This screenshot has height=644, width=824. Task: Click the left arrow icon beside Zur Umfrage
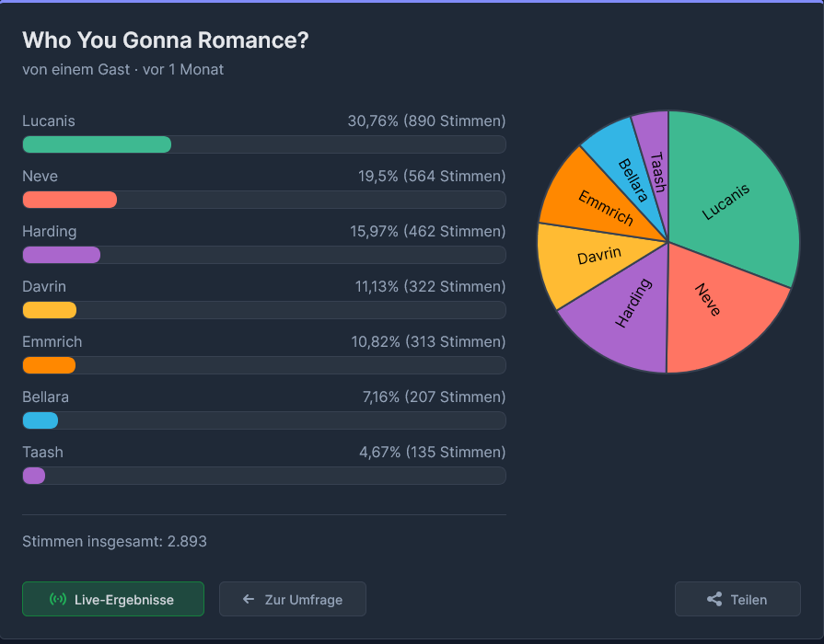coord(249,599)
